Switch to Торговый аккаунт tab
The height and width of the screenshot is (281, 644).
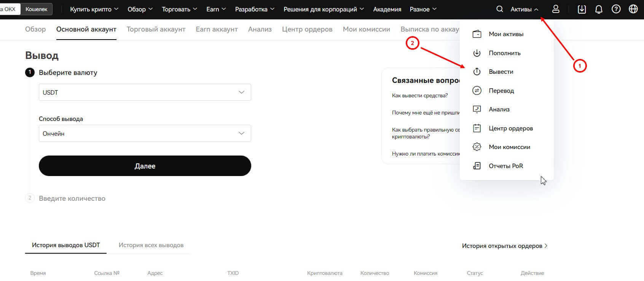click(156, 29)
